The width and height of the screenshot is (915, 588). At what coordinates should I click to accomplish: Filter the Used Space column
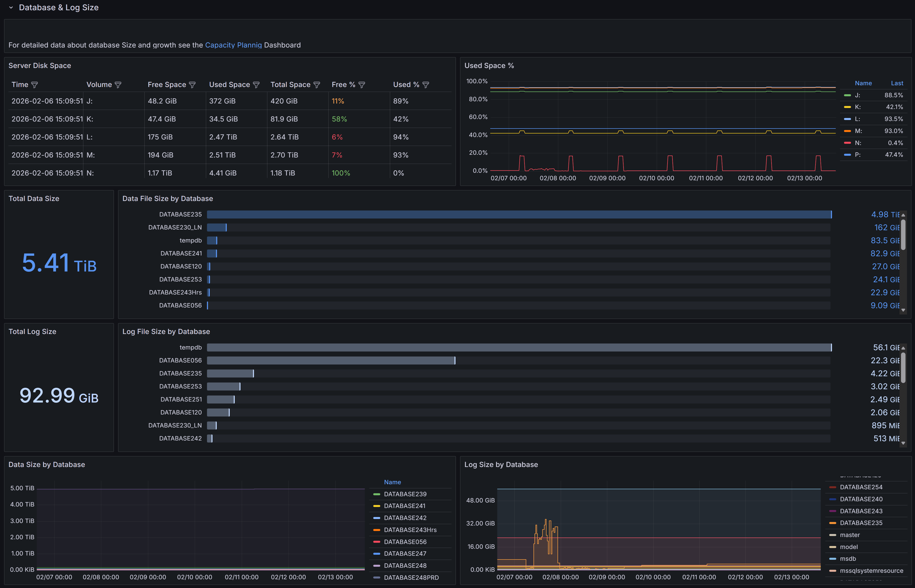click(256, 84)
